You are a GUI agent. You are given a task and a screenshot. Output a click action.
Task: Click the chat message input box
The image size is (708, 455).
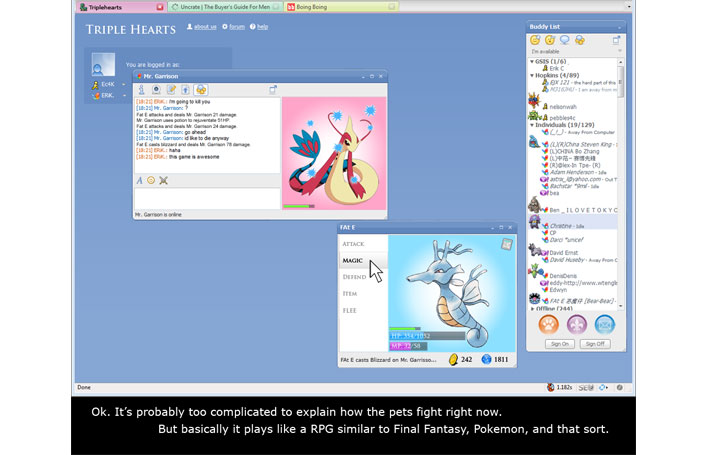point(206,197)
